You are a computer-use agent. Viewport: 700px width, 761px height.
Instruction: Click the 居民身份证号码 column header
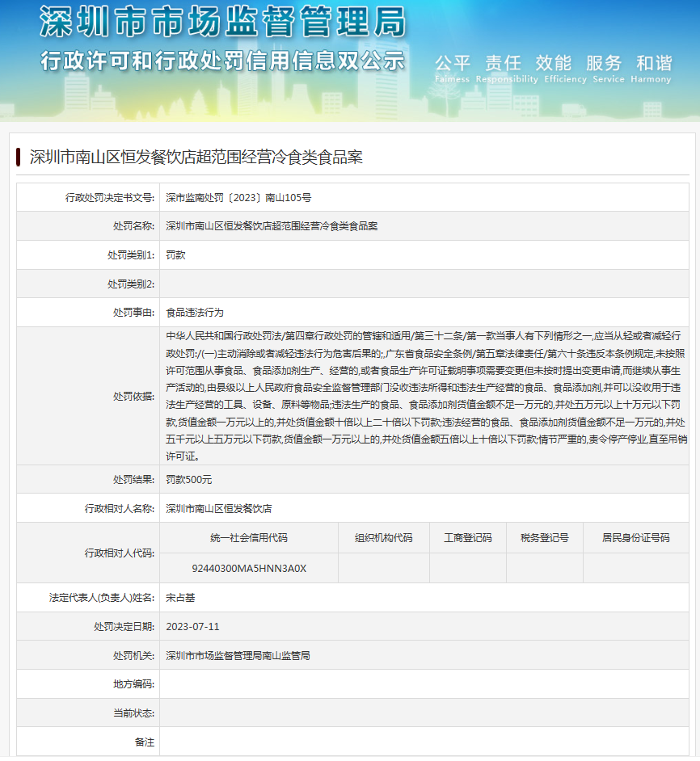[636, 538]
